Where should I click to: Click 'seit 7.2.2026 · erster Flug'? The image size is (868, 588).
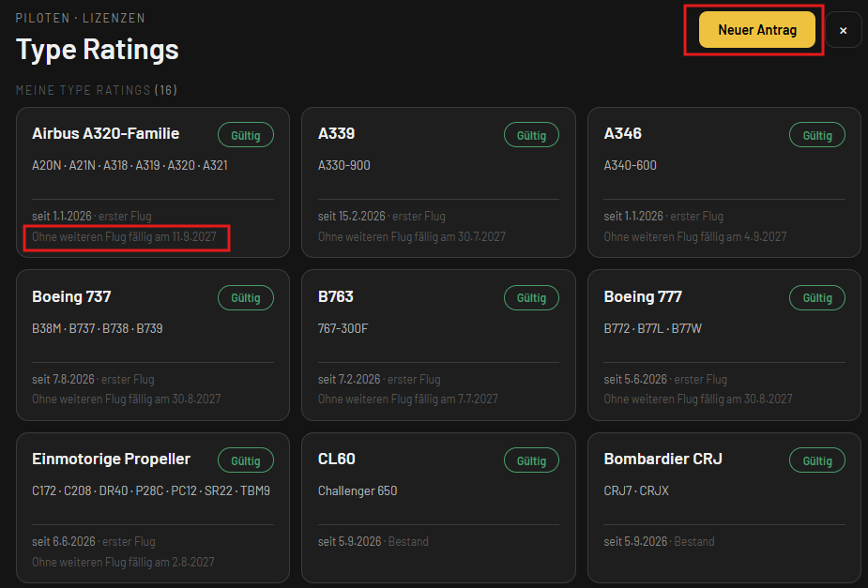tap(379, 379)
